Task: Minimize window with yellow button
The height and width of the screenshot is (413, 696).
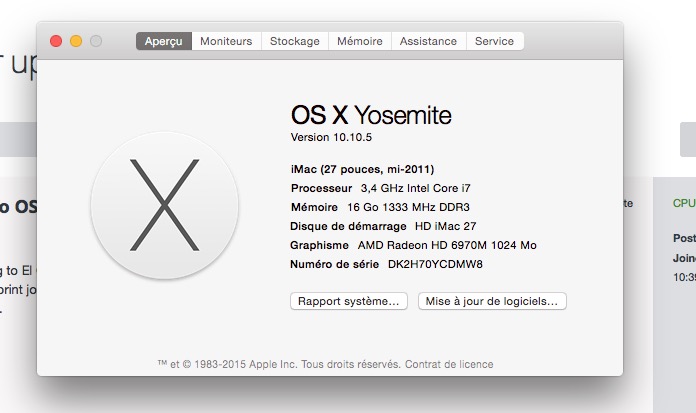Action: [x=76, y=41]
